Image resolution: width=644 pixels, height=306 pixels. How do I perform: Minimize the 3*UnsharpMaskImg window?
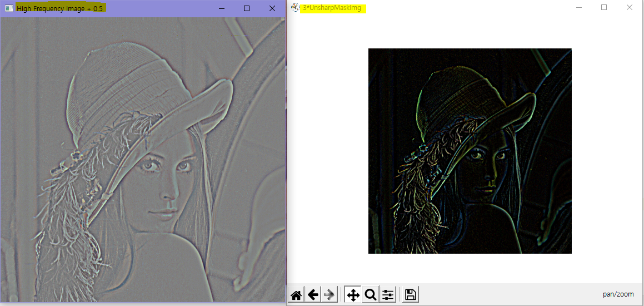(x=578, y=7)
